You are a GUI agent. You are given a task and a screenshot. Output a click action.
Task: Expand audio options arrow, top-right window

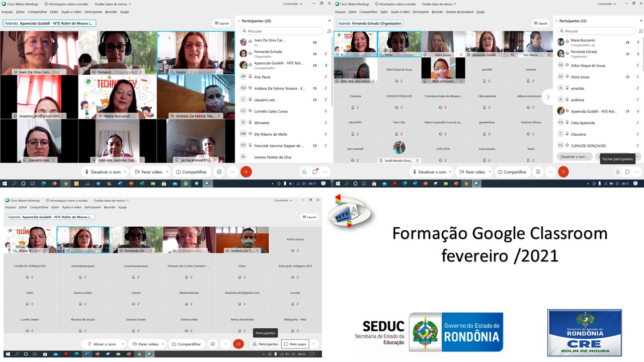(451, 172)
